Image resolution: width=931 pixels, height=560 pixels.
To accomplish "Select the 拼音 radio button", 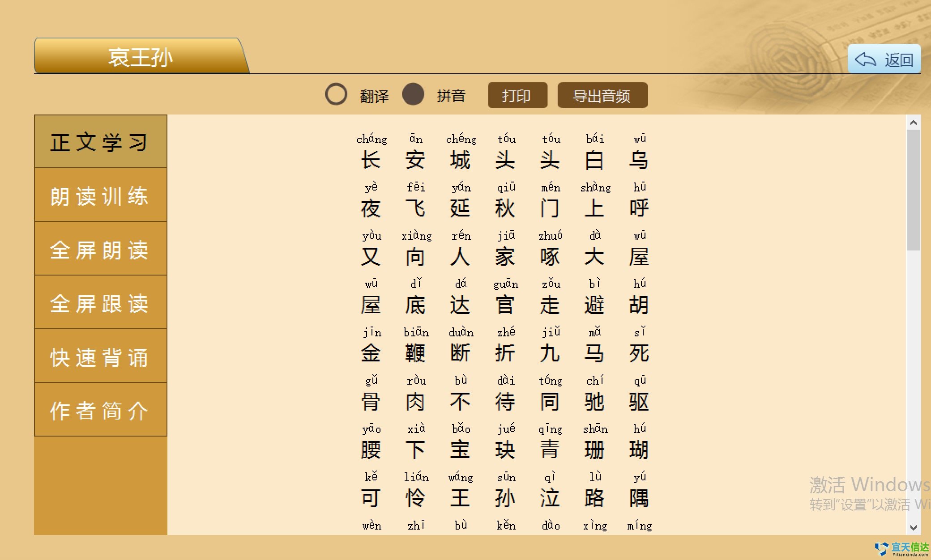I will click(413, 94).
